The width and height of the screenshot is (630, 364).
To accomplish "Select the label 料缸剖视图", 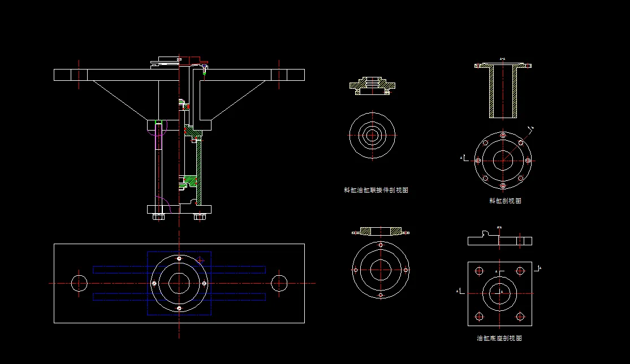I will coord(505,201).
